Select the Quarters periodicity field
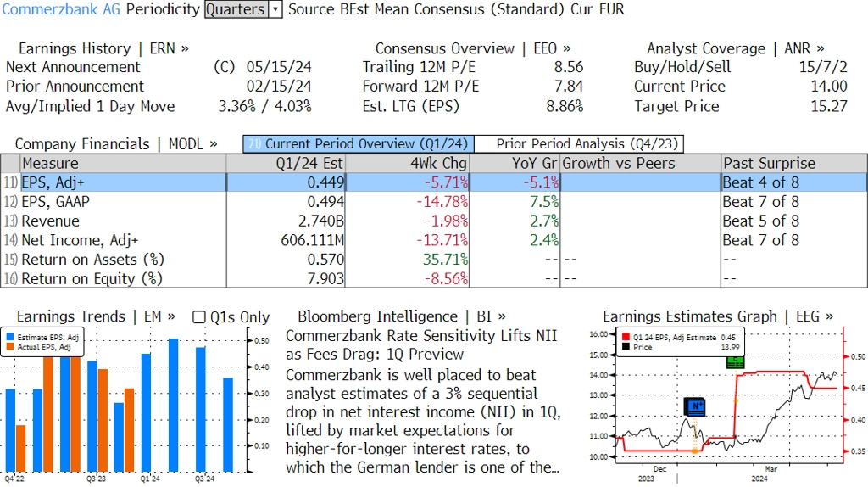Image resolution: width=868 pixels, height=487 pixels. [236, 9]
